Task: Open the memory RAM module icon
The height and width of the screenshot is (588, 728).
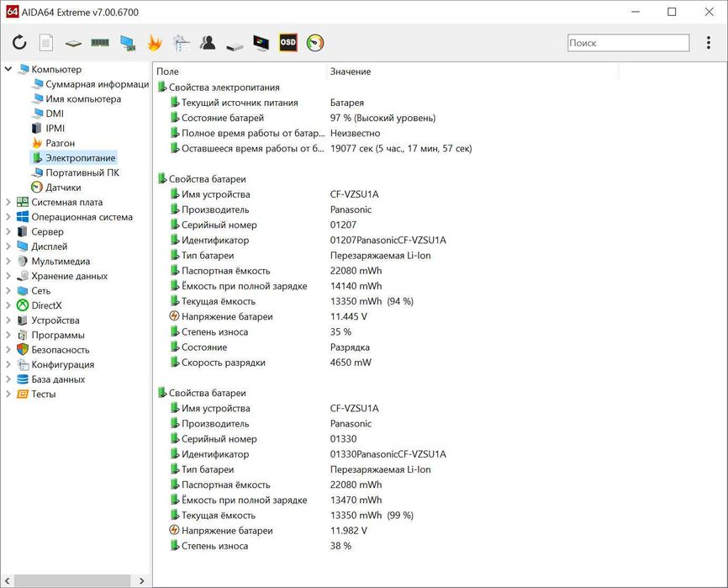Action: (x=100, y=43)
